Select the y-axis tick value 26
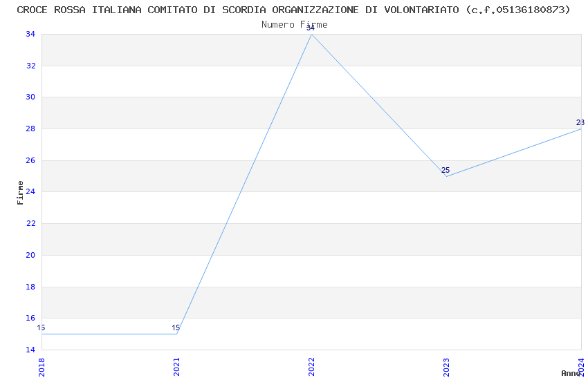Screen dimensions: 588x380 (x=30, y=160)
